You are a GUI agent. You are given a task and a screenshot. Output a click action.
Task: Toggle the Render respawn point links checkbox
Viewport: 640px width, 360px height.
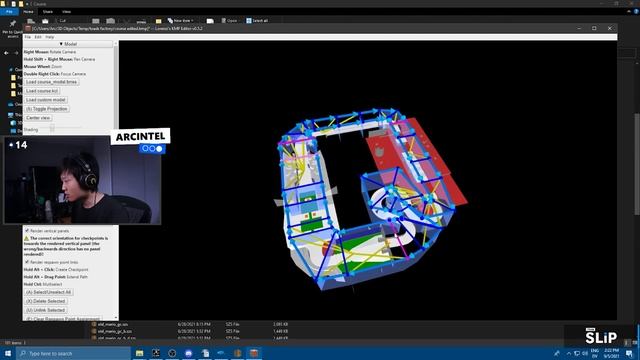tap(27, 262)
